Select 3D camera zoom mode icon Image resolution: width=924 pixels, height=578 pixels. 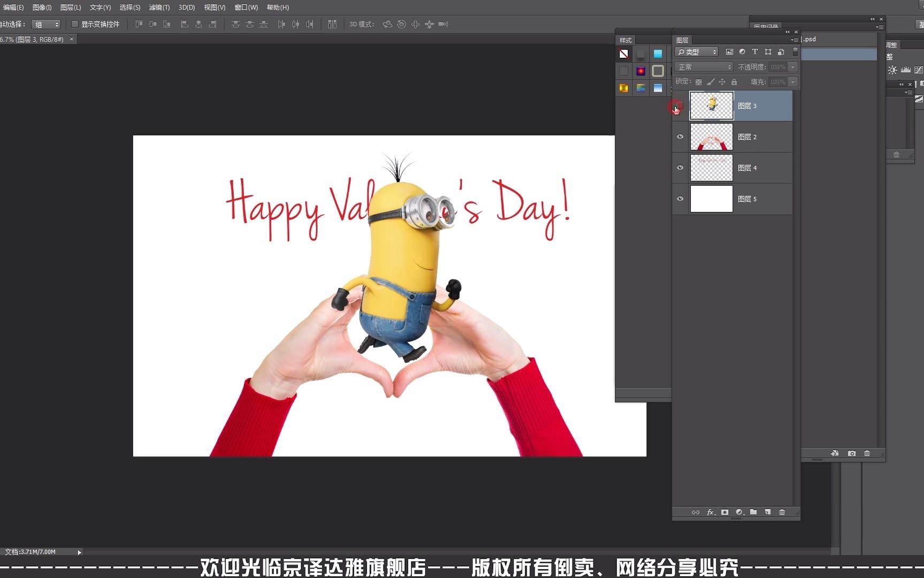(x=443, y=24)
